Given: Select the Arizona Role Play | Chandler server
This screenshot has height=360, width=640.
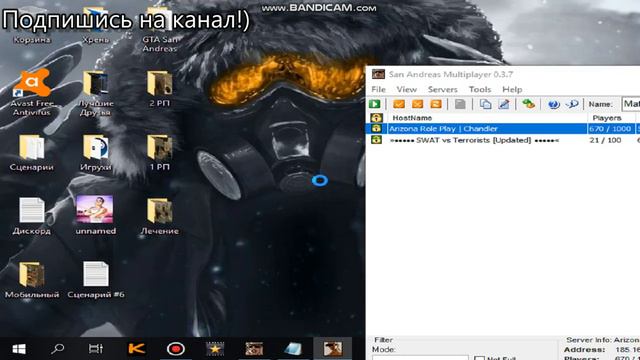Looking at the screenshot, I should point(443,129).
